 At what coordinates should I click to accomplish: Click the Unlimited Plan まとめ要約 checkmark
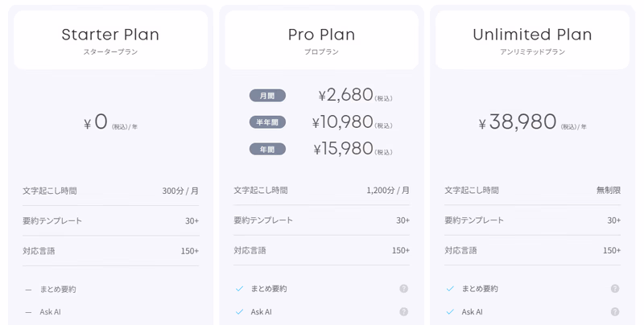(x=450, y=289)
